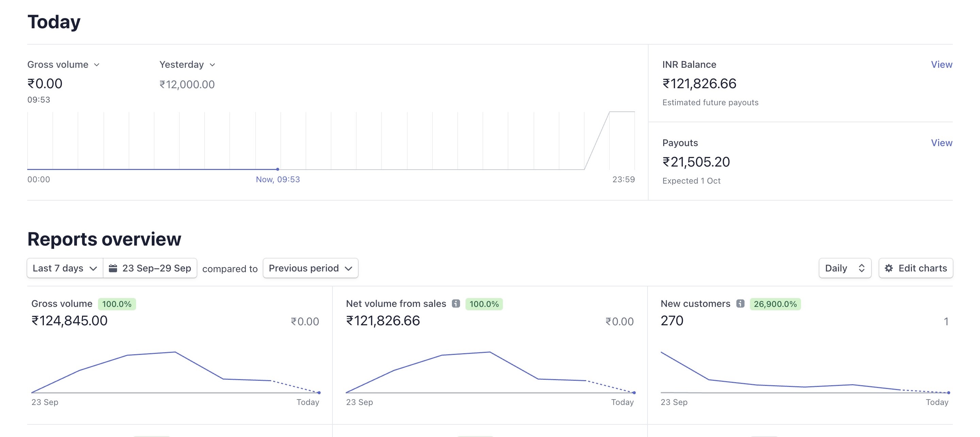Click the Now 09:53 chart marker
980x437 pixels.
(x=278, y=169)
